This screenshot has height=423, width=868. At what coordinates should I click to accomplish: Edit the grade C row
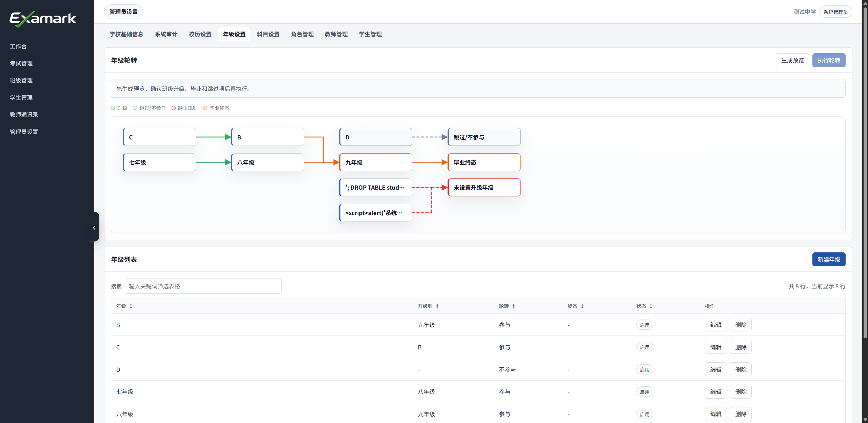click(x=716, y=347)
